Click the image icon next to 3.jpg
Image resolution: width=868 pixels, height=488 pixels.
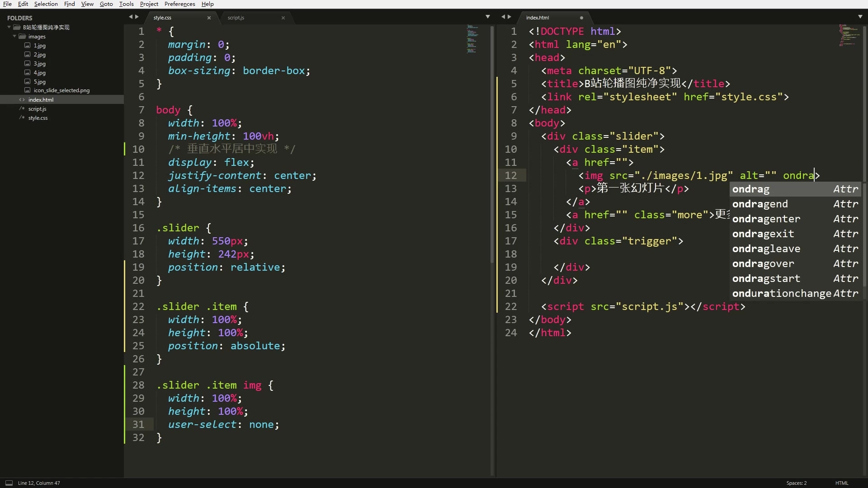tap(28, 64)
